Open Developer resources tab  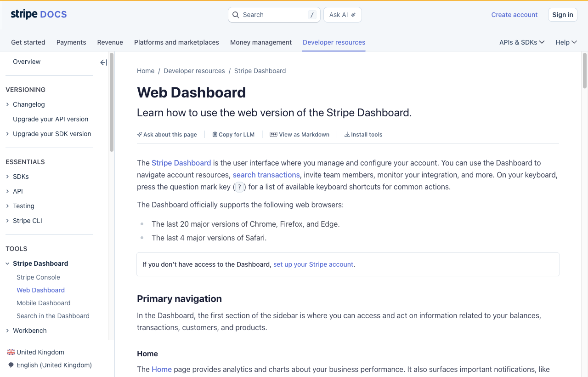click(334, 42)
